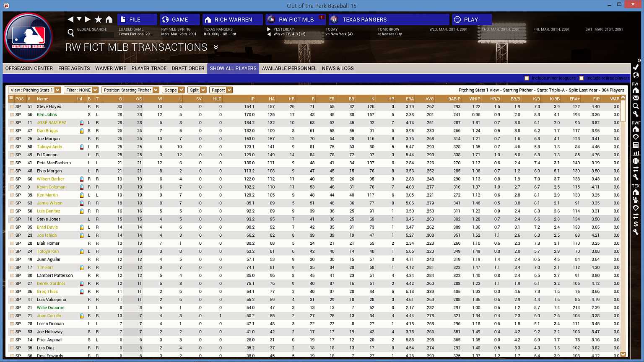Open the Split dropdown
Screen dimensions: 644x362
(x=197, y=90)
